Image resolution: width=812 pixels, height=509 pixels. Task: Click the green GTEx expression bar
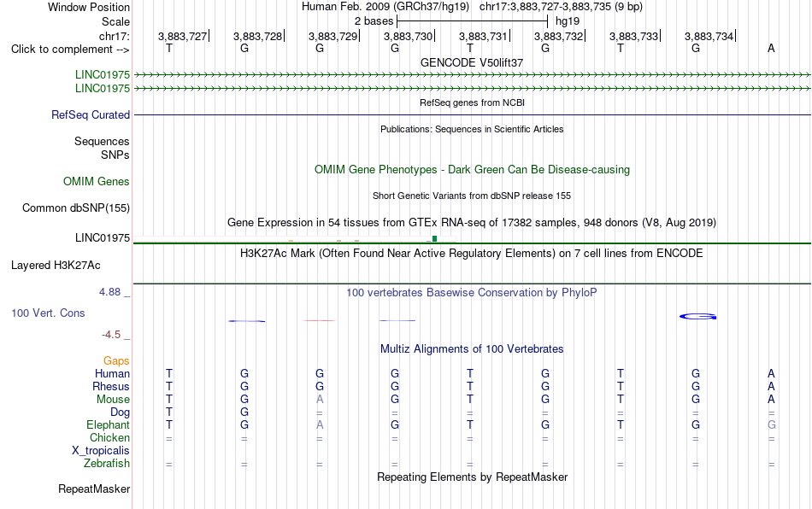(x=434, y=238)
